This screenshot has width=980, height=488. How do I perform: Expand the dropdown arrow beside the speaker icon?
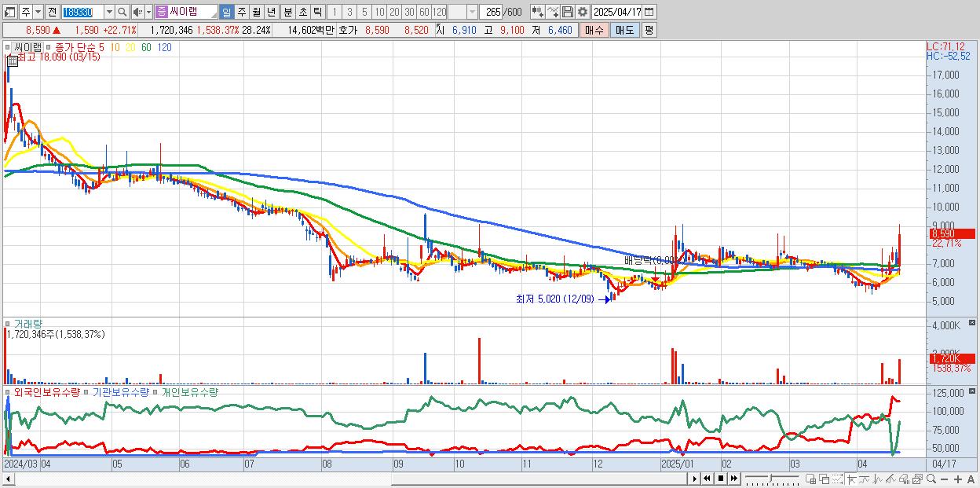tap(148, 12)
